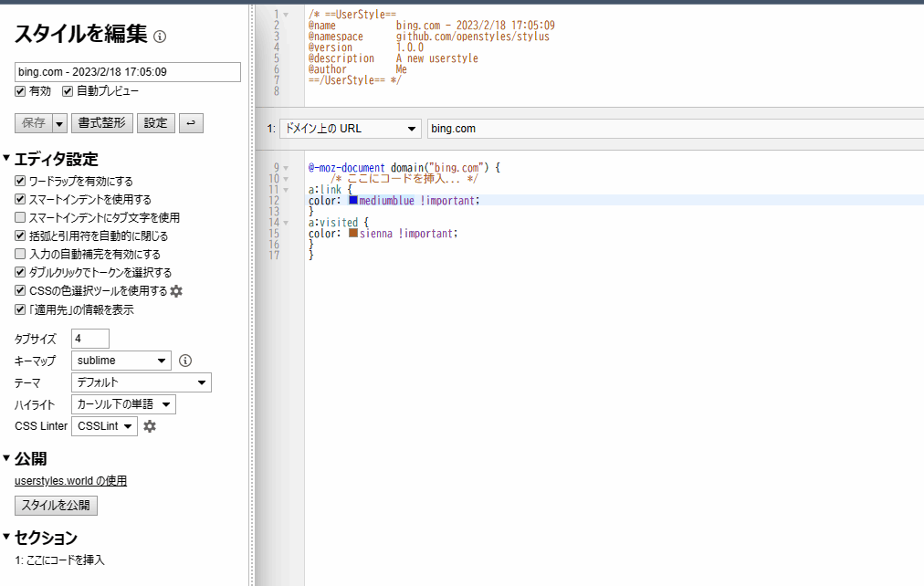Open the save button dropdown arrow

[59, 123]
